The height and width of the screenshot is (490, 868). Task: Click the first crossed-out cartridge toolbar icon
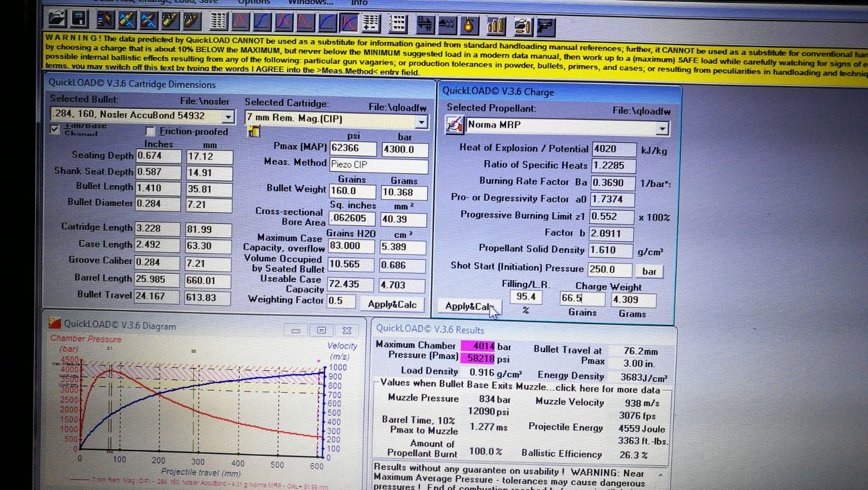pyautogui.click(x=127, y=21)
